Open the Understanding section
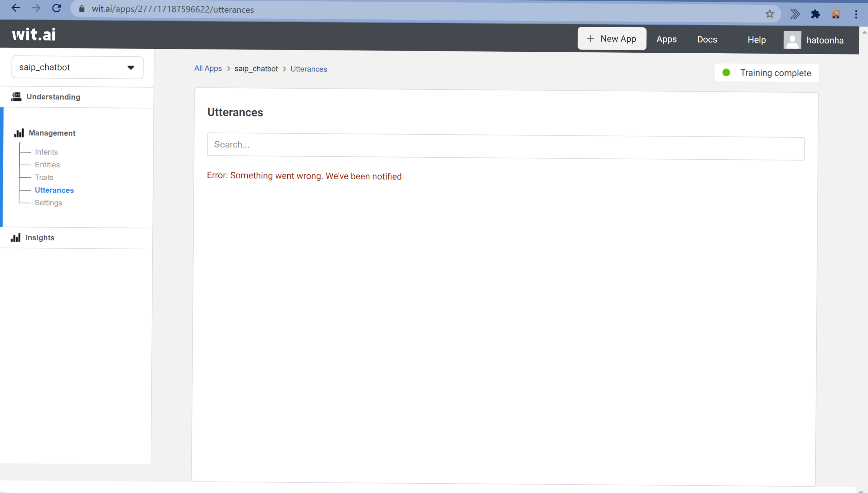The width and height of the screenshot is (868, 493). click(53, 97)
